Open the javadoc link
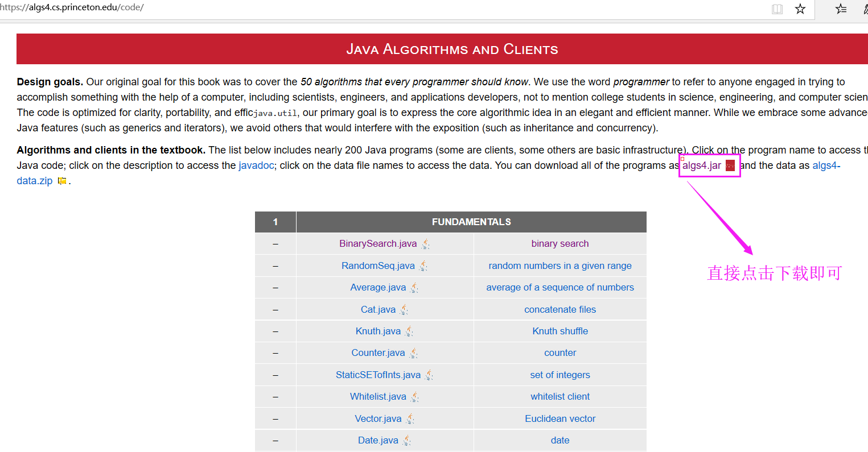 256,165
